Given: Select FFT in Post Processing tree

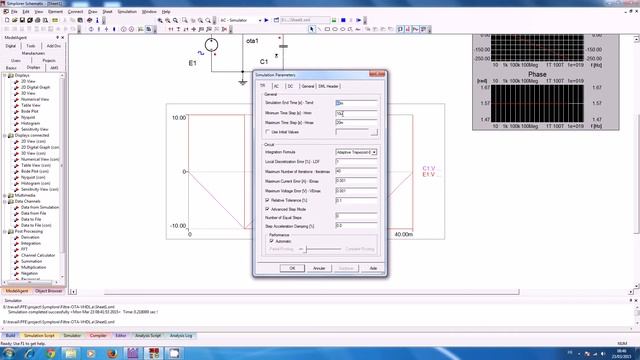Looking at the screenshot, I should point(24,249).
